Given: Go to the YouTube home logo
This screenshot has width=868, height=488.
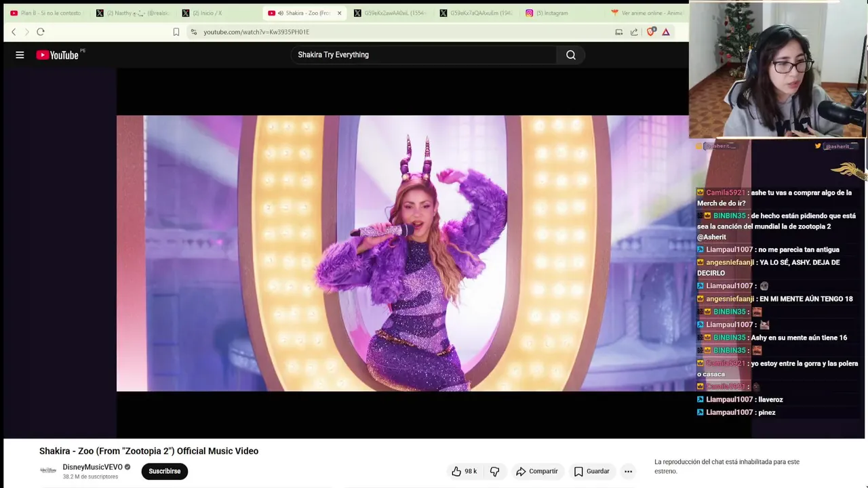Looking at the screenshot, I should [58, 55].
